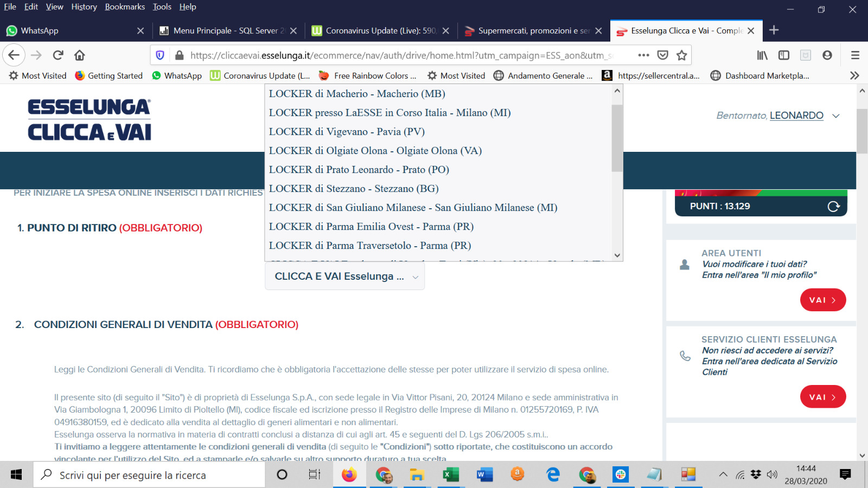Image resolution: width=868 pixels, height=488 pixels.
Task: Click VAI button under Servizio Clienti Esselunga
Action: click(822, 397)
